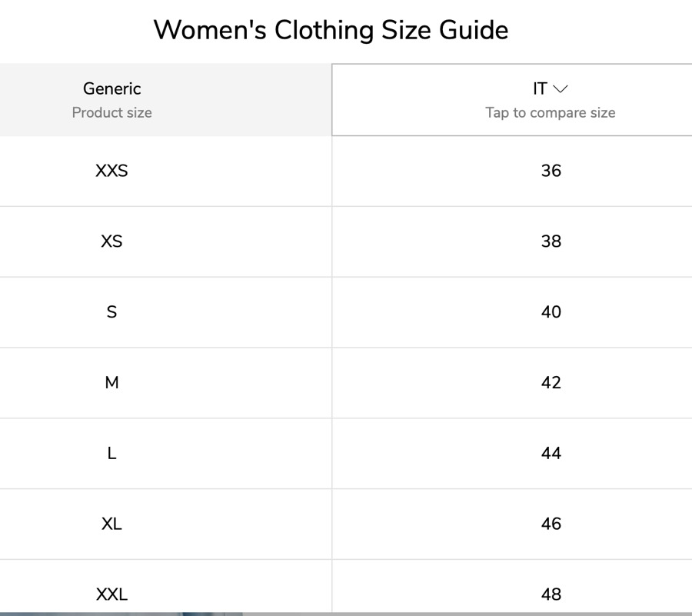Choose IT size 40 value
The height and width of the screenshot is (616, 692).
click(x=551, y=312)
